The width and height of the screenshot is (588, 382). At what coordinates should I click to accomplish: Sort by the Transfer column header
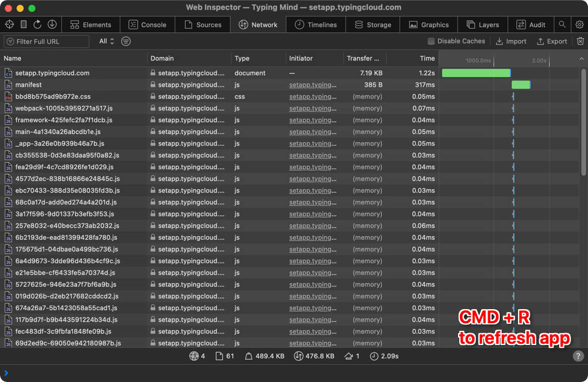point(365,59)
